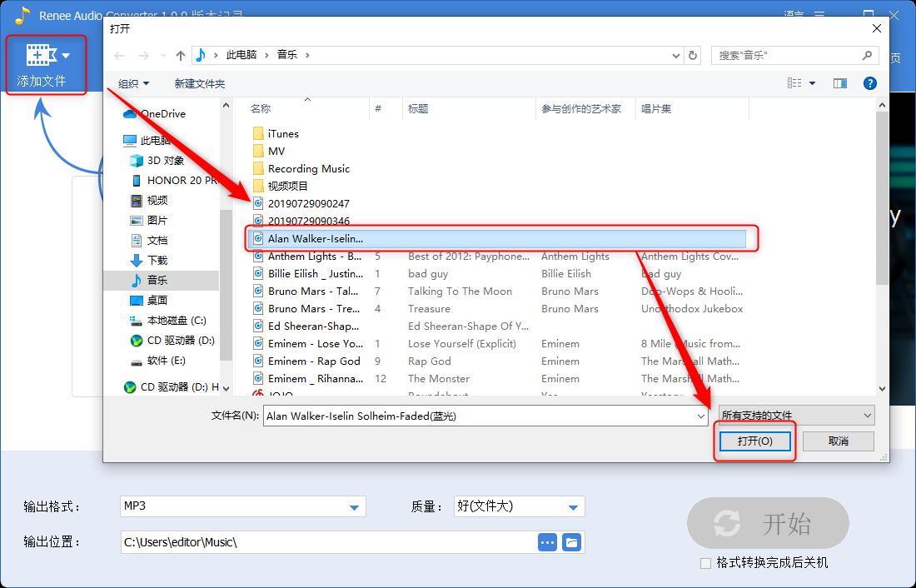The image size is (916, 588).
Task: Enable shutdown after conversion checkbox
Action: tap(705, 563)
